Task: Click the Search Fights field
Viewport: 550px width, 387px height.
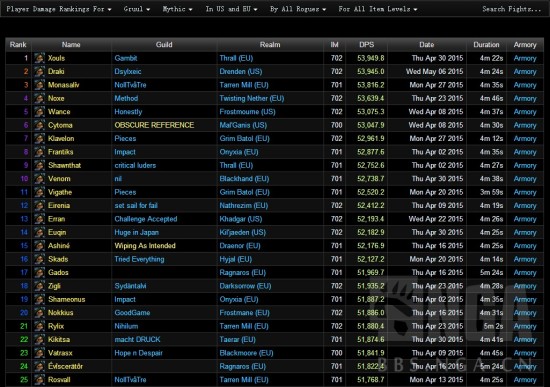Action: tap(511, 9)
